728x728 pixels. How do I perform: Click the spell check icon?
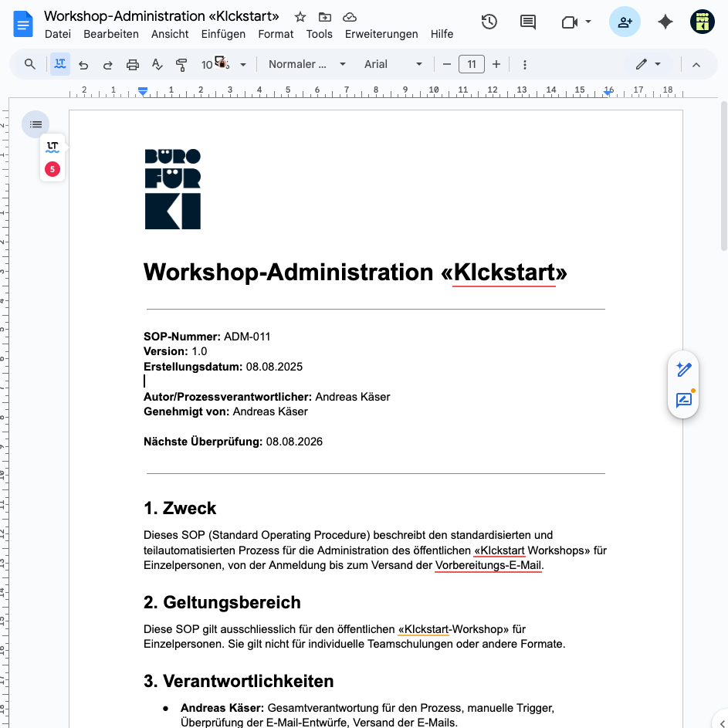click(x=157, y=65)
